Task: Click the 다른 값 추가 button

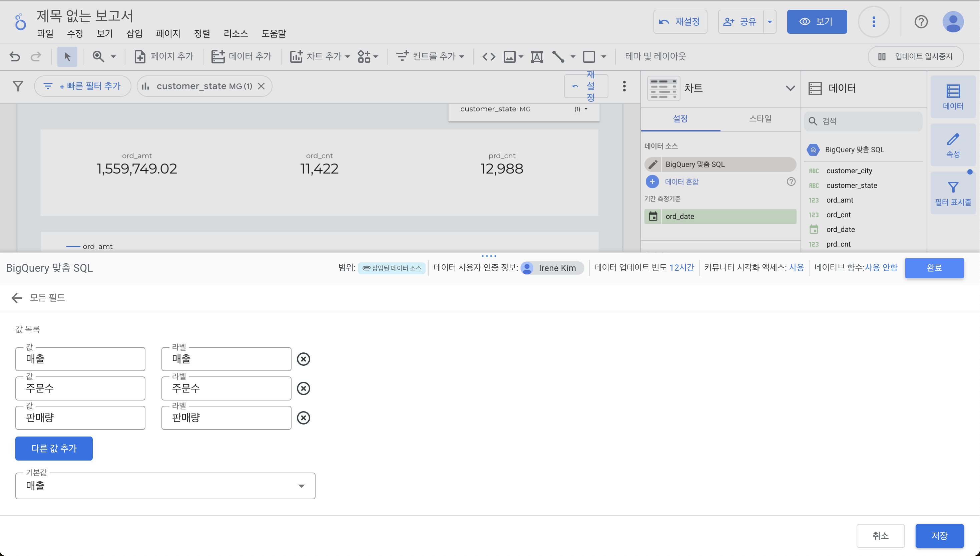Action: [54, 448]
